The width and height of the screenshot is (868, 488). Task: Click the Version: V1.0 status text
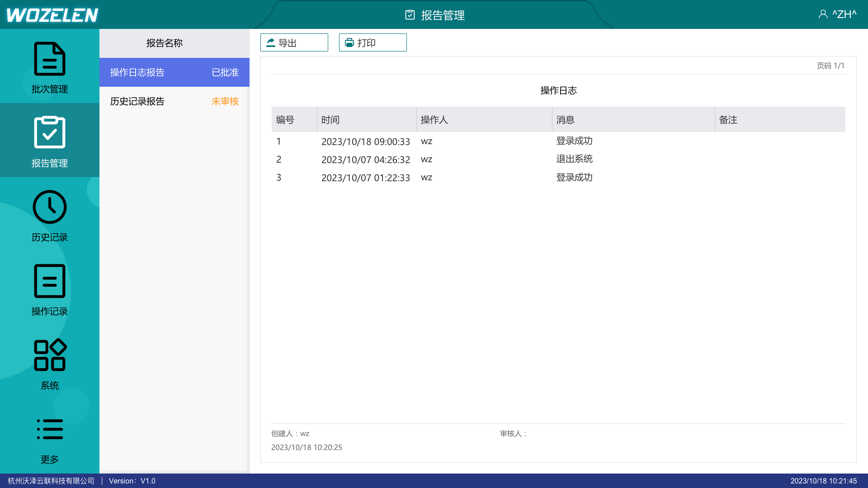(132, 481)
